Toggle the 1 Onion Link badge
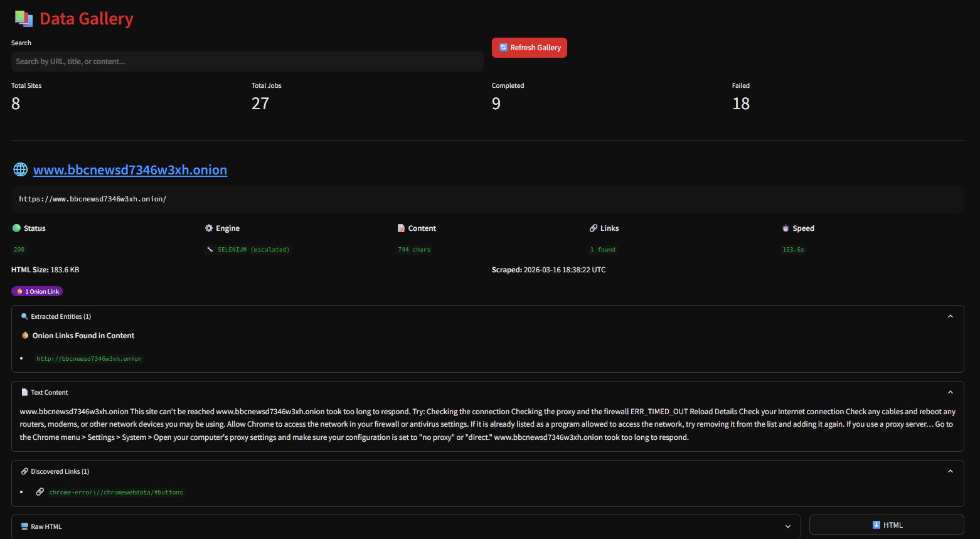Viewport: 980px width, 539px height. [x=36, y=291]
